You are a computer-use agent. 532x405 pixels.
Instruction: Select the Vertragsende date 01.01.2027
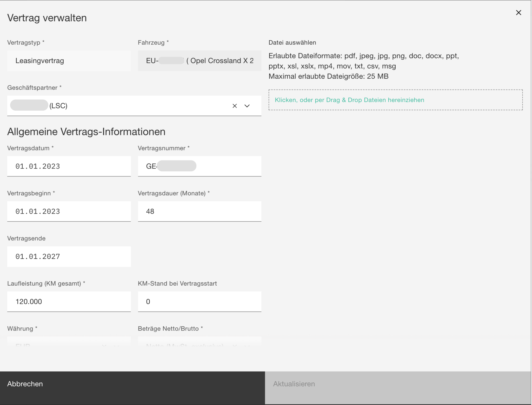(69, 256)
